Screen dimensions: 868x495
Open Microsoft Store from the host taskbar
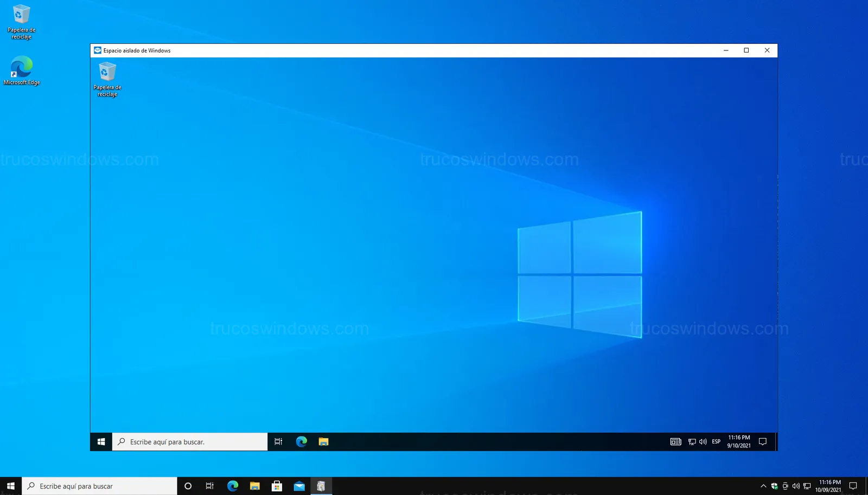(277, 486)
